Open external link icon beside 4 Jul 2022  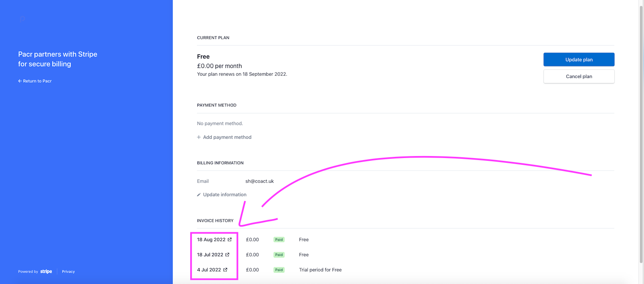(225, 270)
